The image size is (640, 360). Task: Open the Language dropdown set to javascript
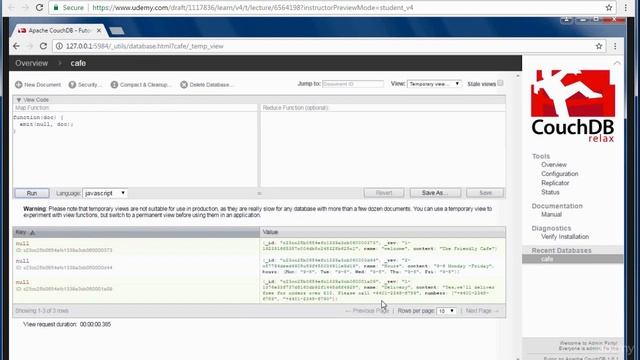pyautogui.click(x=105, y=193)
